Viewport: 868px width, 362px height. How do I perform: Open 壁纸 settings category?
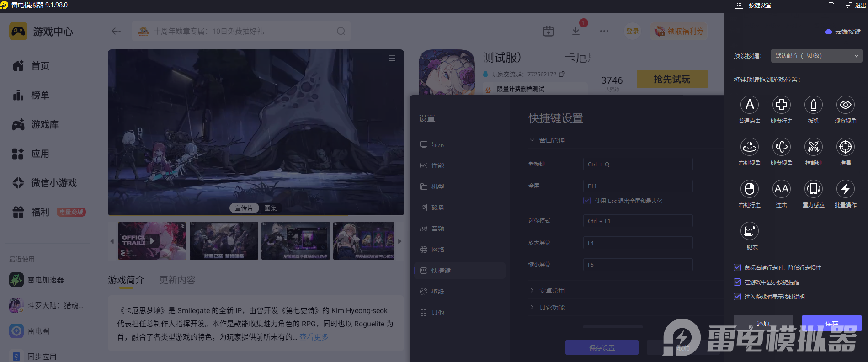coord(432,292)
